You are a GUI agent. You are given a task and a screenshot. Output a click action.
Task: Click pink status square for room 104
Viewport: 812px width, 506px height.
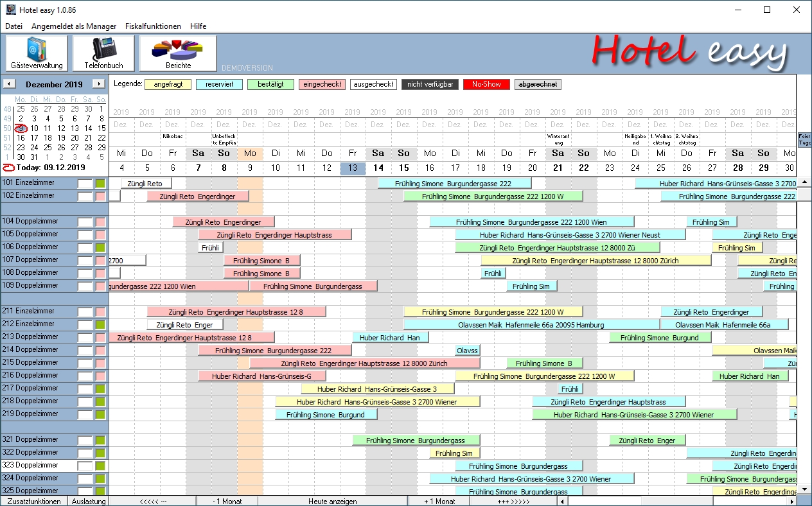pyautogui.click(x=100, y=222)
